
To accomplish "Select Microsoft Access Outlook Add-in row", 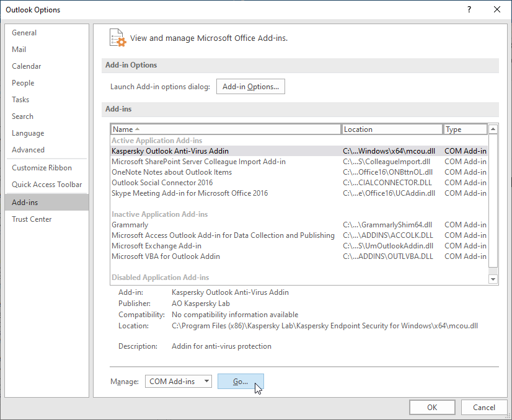I will coord(299,235).
